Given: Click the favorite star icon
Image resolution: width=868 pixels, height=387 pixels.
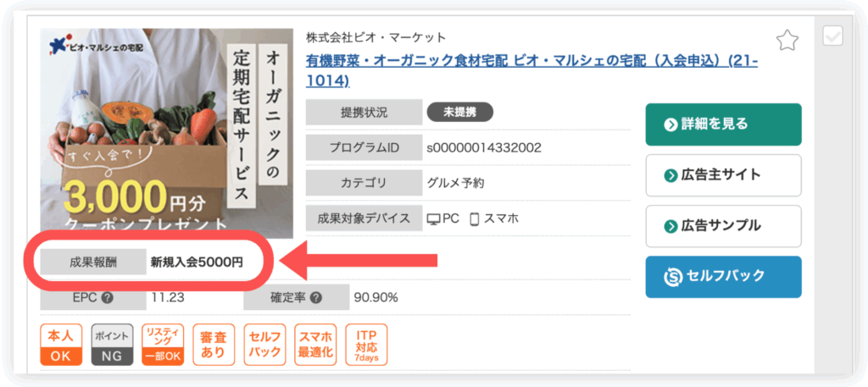Looking at the screenshot, I should click(x=787, y=40).
